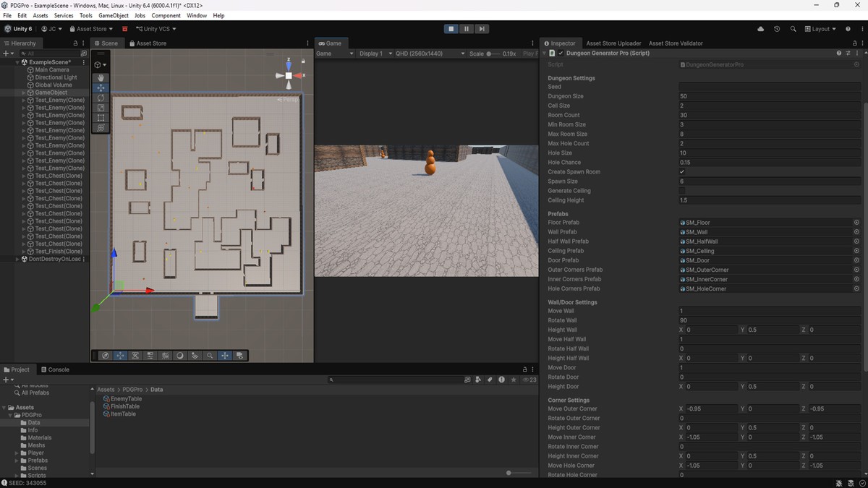Select the Transform tool in Scene toolbar
Image resolution: width=868 pixels, height=488 pixels.
[101, 128]
